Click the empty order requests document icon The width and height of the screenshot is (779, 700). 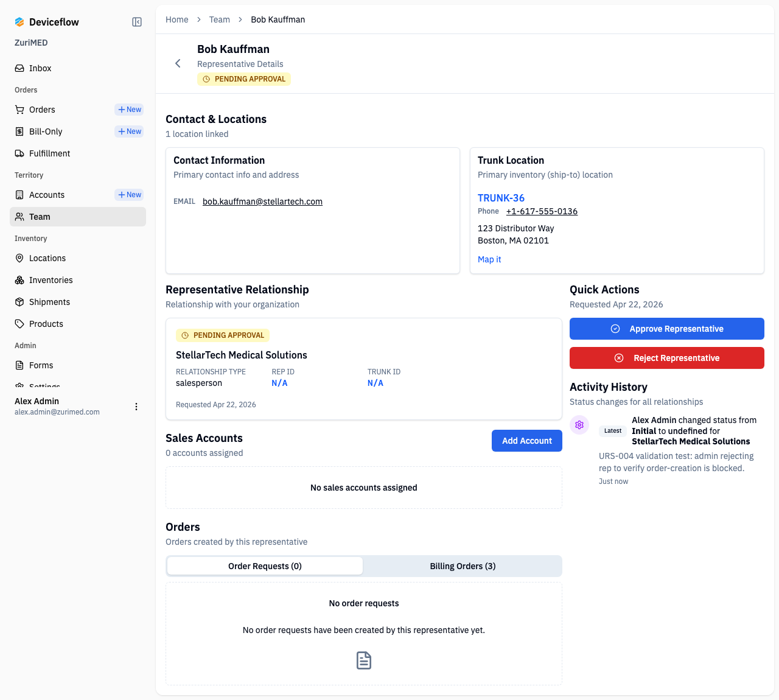[x=364, y=660]
